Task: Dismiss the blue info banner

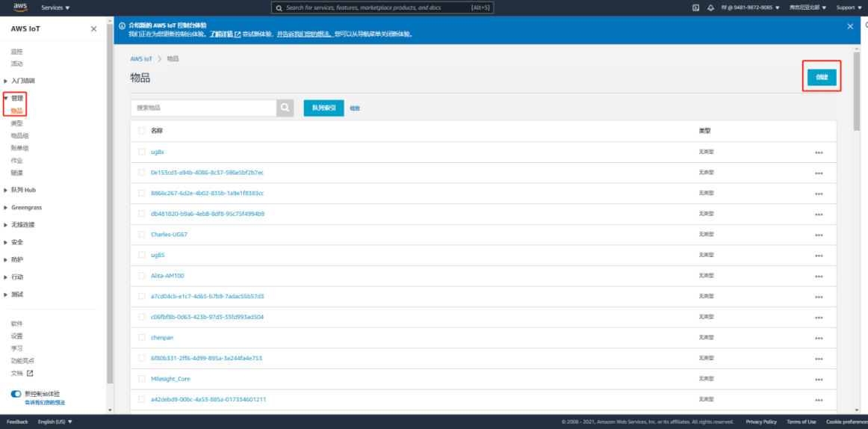Action: 850,26
